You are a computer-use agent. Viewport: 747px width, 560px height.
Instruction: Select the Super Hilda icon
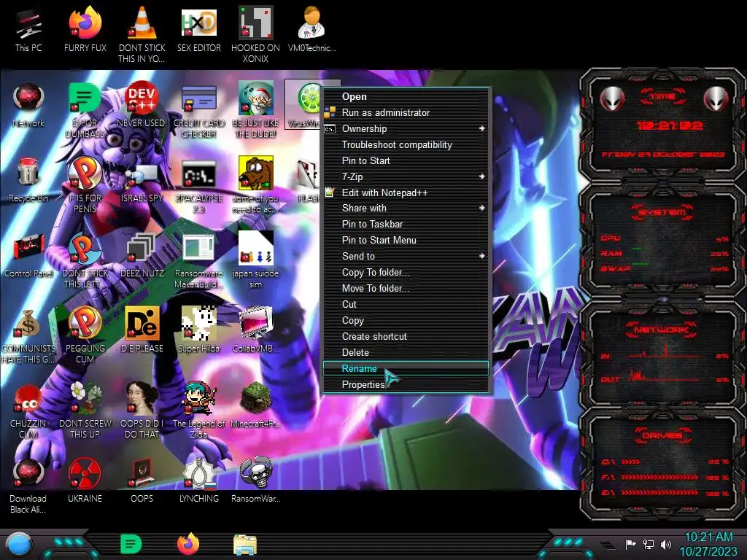coord(198,330)
